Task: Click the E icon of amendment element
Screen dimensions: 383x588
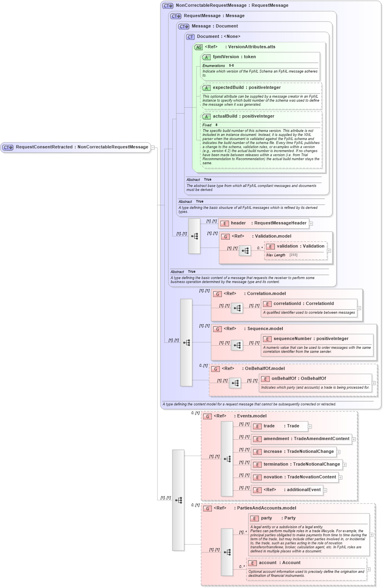Action: point(257,439)
